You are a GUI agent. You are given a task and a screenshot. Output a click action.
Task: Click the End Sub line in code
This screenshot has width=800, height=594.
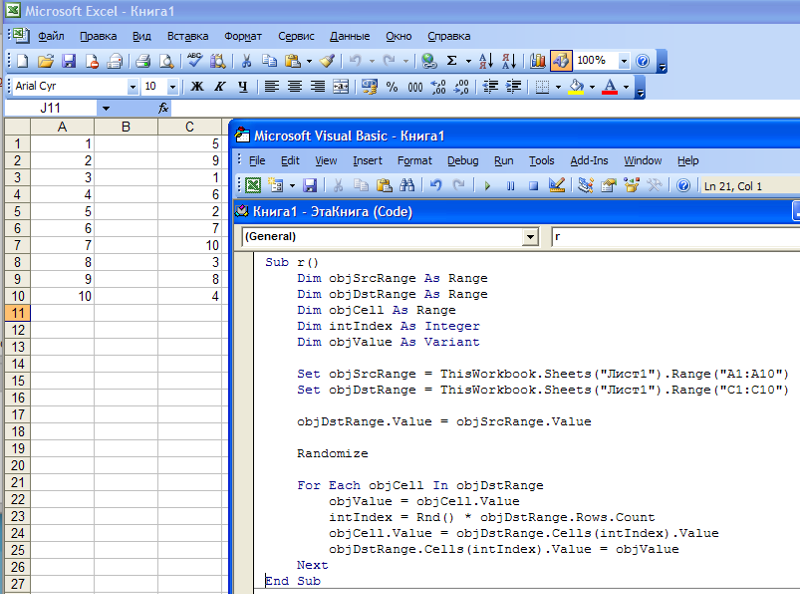tap(293, 581)
